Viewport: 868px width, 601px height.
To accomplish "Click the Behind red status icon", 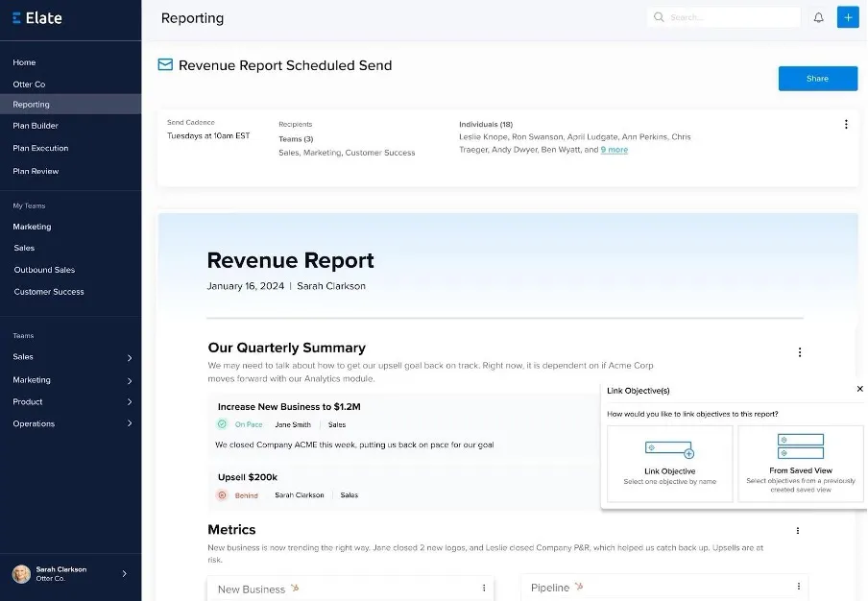I will tap(222, 494).
